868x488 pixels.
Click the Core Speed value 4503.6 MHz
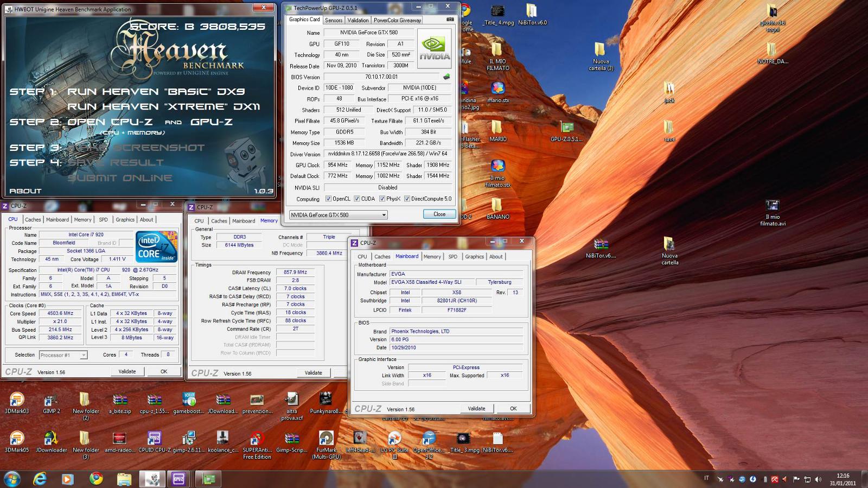click(x=60, y=313)
